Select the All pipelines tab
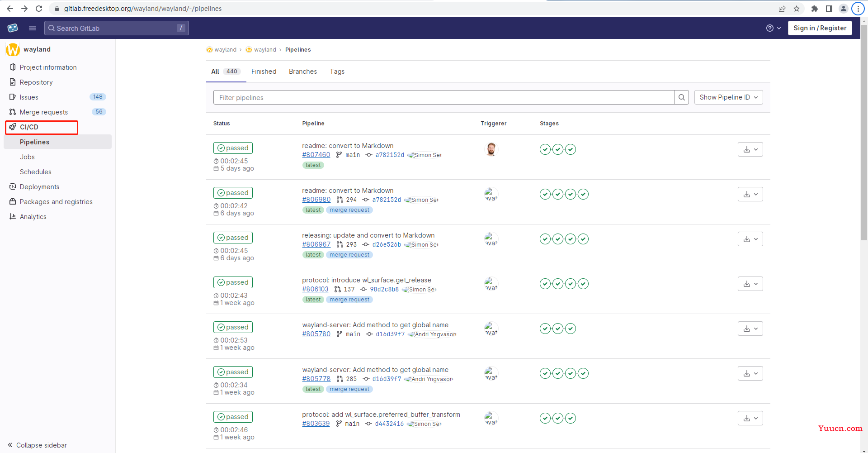This screenshot has width=868, height=453. point(226,72)
